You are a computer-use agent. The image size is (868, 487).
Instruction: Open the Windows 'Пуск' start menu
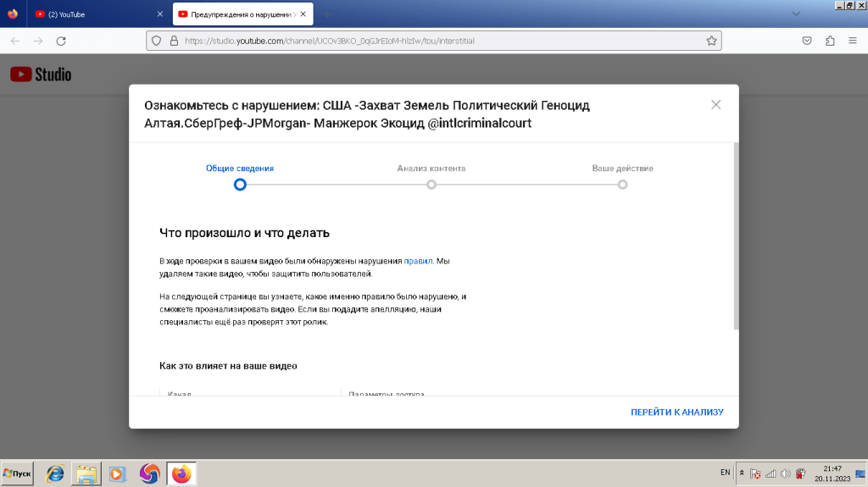coord(18,473)
